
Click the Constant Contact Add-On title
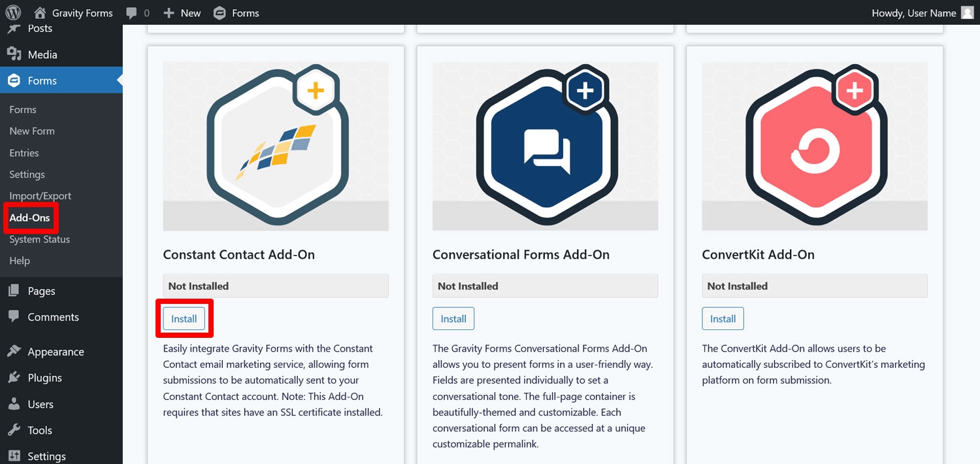(x=239, y=254)
